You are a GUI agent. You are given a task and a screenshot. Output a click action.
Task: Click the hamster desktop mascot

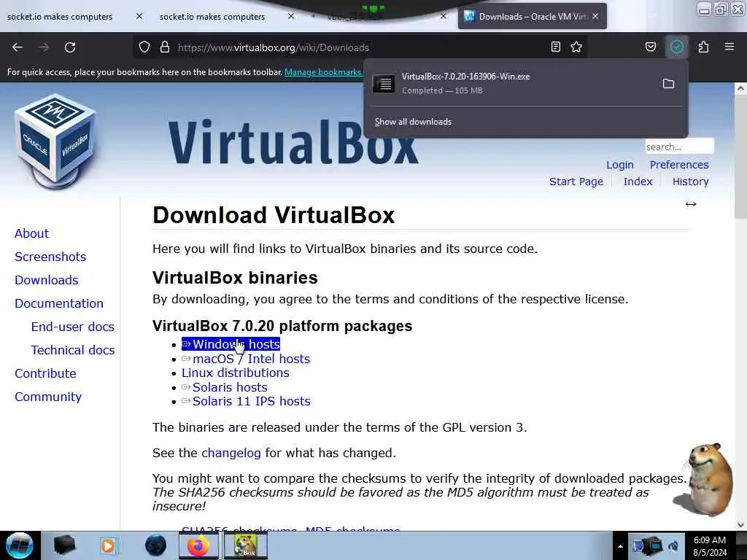click(x=704, y=480)
